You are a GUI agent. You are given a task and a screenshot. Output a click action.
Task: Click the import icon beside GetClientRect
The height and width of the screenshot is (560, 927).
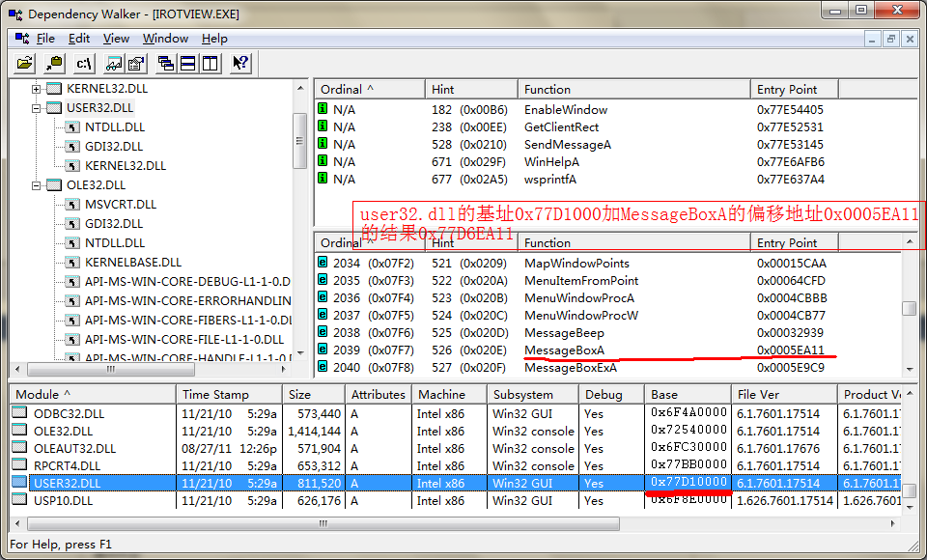pyautogui.click(x=323, y=126)
